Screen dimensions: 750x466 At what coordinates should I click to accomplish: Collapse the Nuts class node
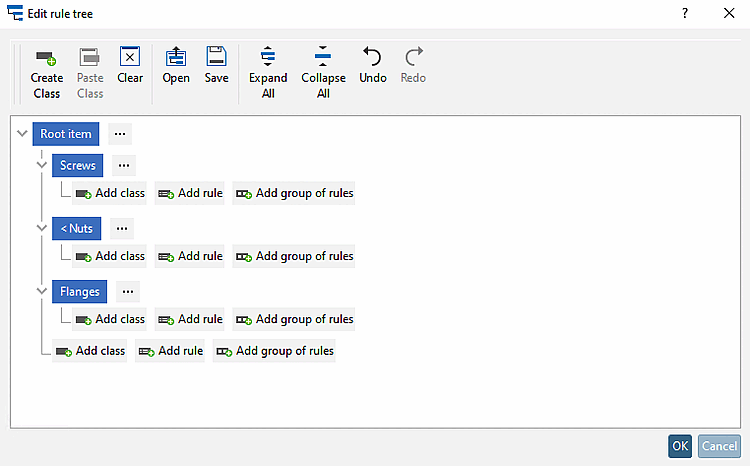point(42,228)
